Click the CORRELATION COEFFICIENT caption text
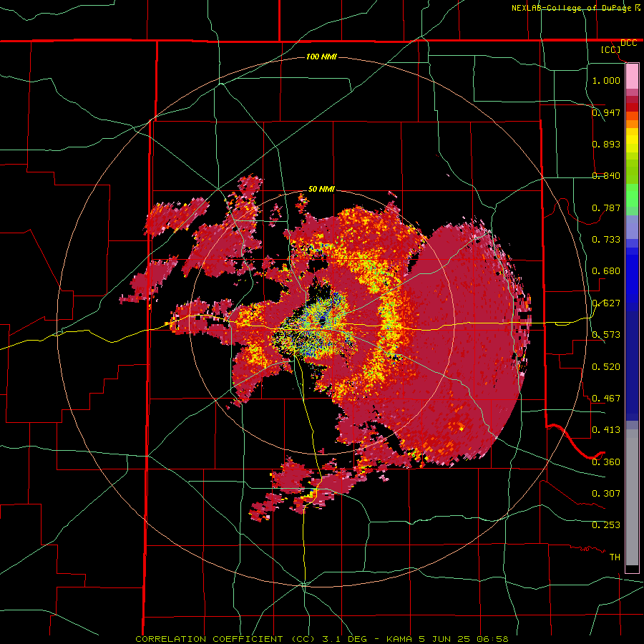644x644 pixels. click(x=209, y=639)
